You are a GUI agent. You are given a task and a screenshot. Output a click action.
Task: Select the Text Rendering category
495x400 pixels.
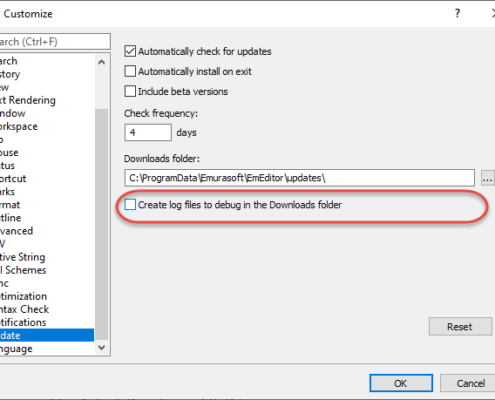(x=28, y=100)
